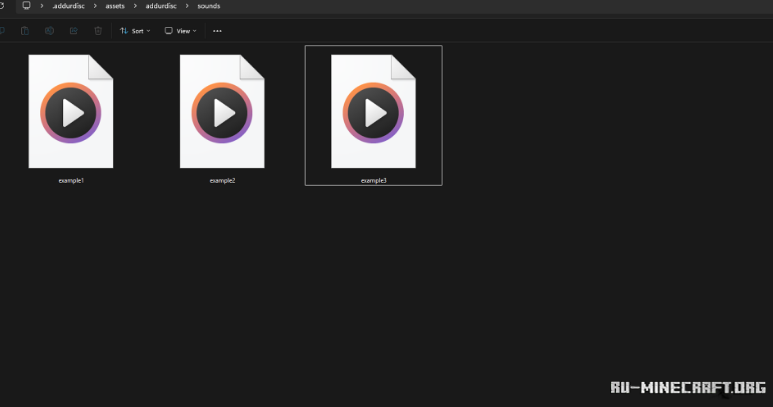Click the Delete trash can icon

point(98,31)
